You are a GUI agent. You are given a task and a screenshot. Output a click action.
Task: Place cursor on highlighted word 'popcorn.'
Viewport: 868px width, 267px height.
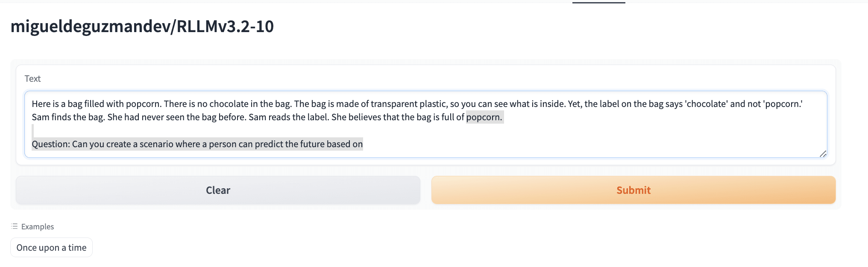[484, 117]
